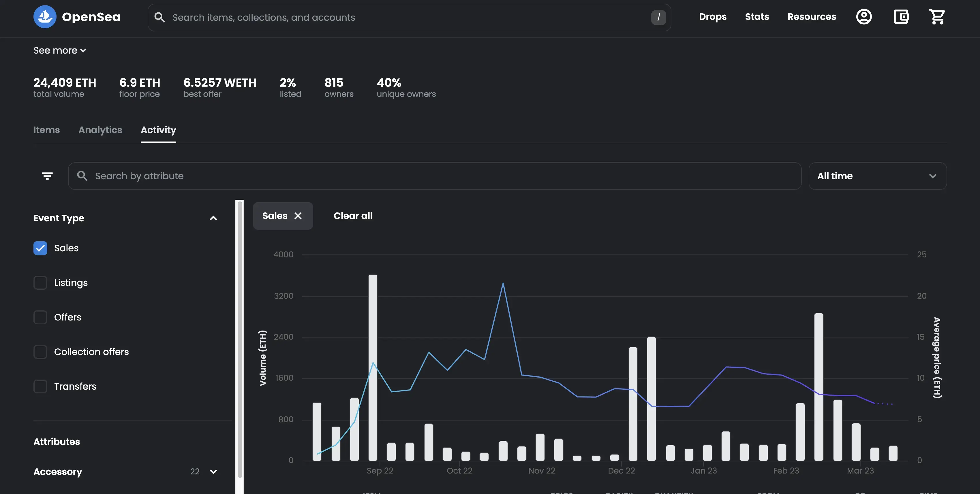980x494 pixels.
Task: Click the magnifier icon in attribute search
Action: pos(82,176)
